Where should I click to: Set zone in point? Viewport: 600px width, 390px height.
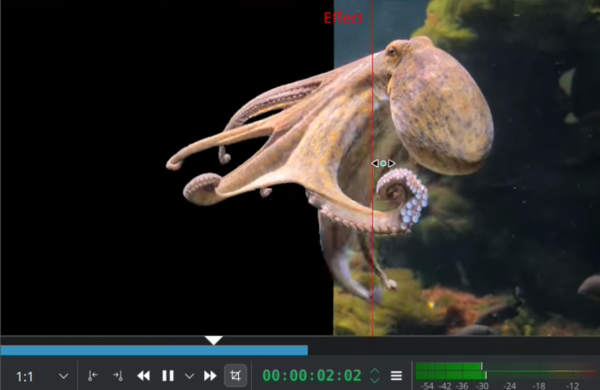pyautogui.click(x=92, y=376)
